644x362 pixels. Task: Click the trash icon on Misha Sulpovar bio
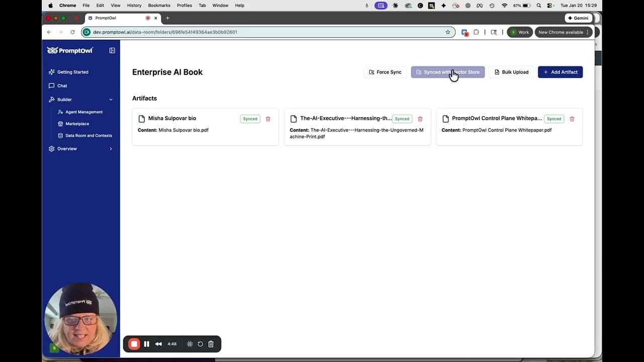point(268,119)
